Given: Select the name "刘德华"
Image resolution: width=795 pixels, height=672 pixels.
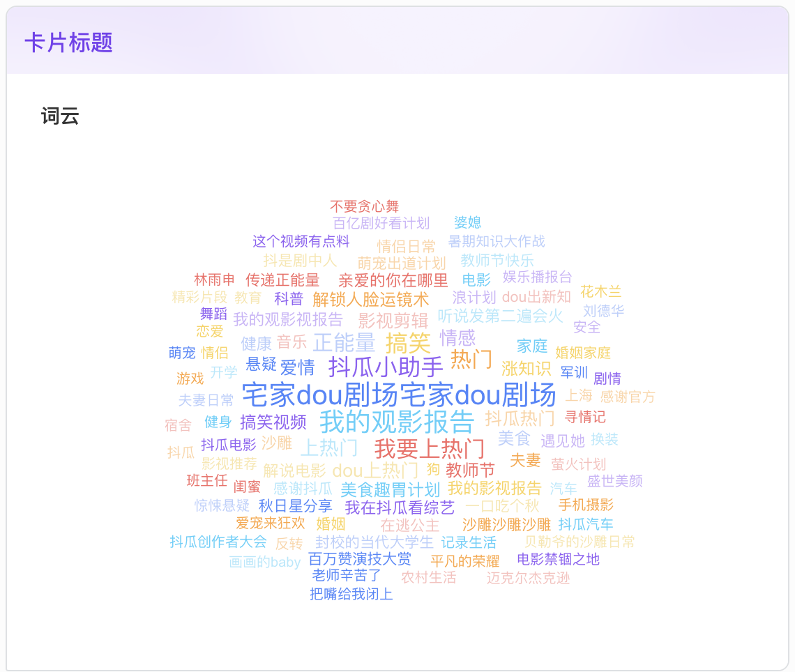Looking at the screenshot, I should (x=603, y=311).
